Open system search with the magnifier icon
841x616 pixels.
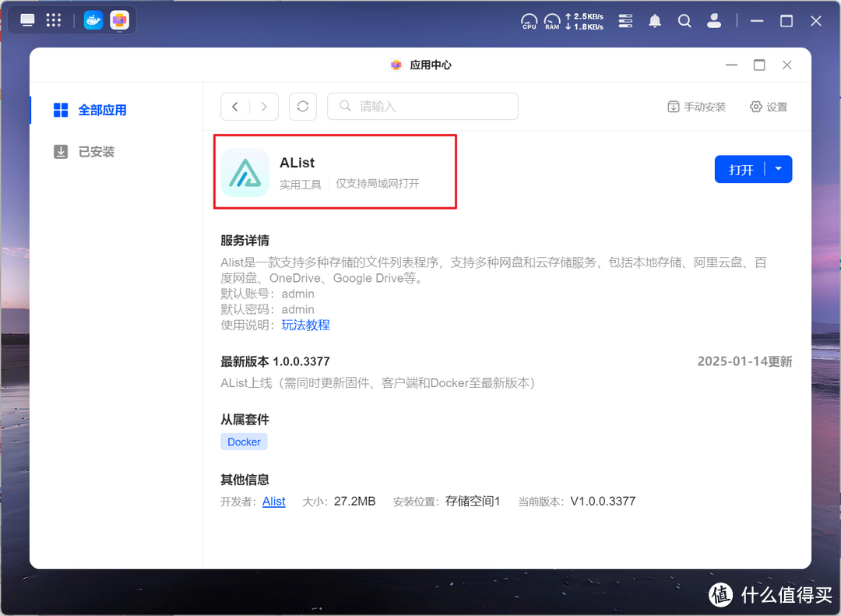[x=684, y=21]
